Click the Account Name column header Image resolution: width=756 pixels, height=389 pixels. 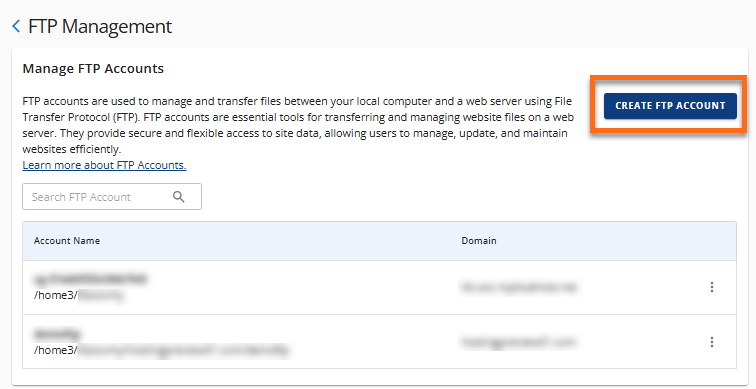point(67,241)
